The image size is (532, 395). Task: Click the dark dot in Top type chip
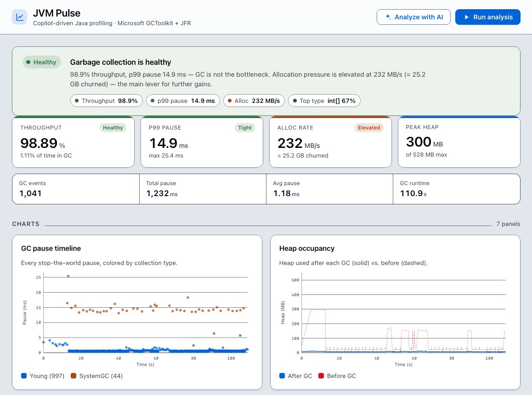295,101
